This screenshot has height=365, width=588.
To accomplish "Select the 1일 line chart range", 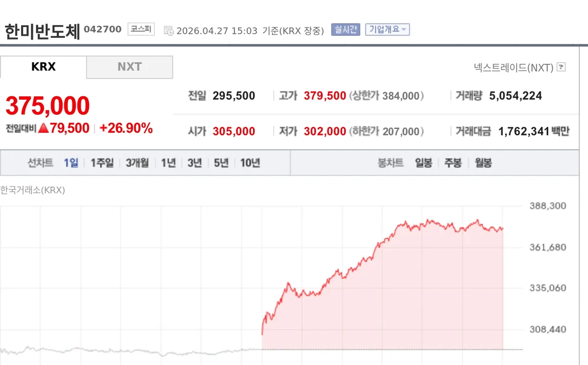I will pos(71,163).
